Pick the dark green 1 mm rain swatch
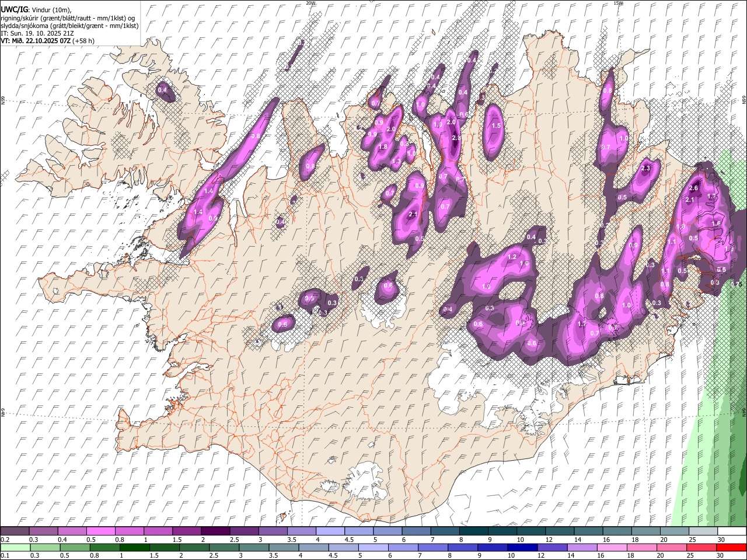747x560 pixels. (x=134, y=548)
